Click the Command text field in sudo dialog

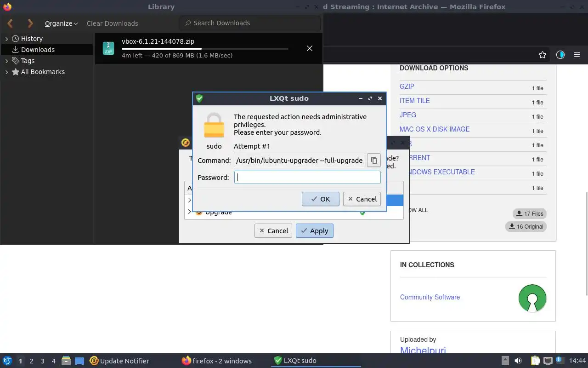[x=299, y=161]
